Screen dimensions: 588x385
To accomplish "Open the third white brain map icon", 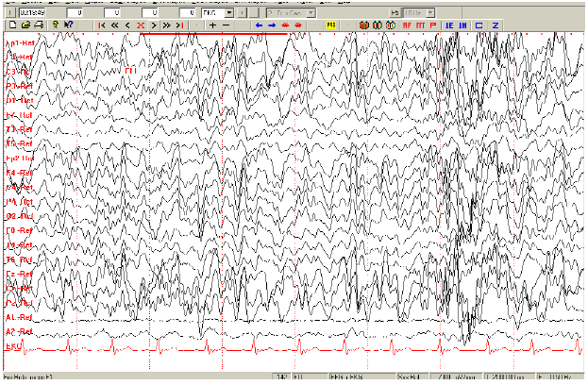I will 391,25.
